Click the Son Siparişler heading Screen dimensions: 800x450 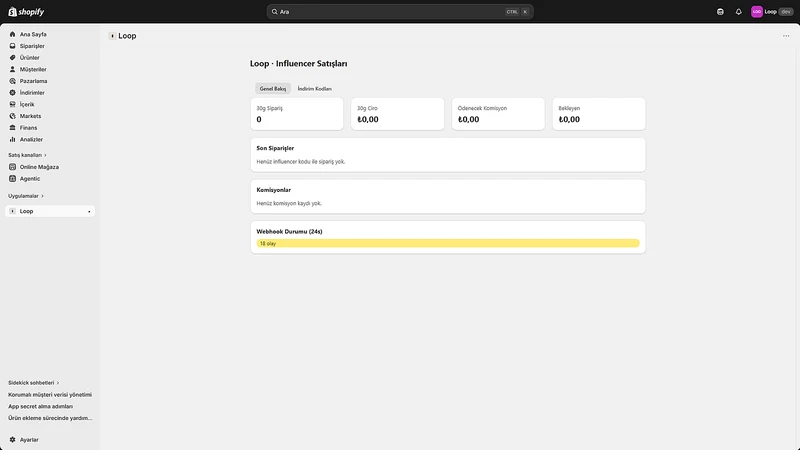coord(275,148)
